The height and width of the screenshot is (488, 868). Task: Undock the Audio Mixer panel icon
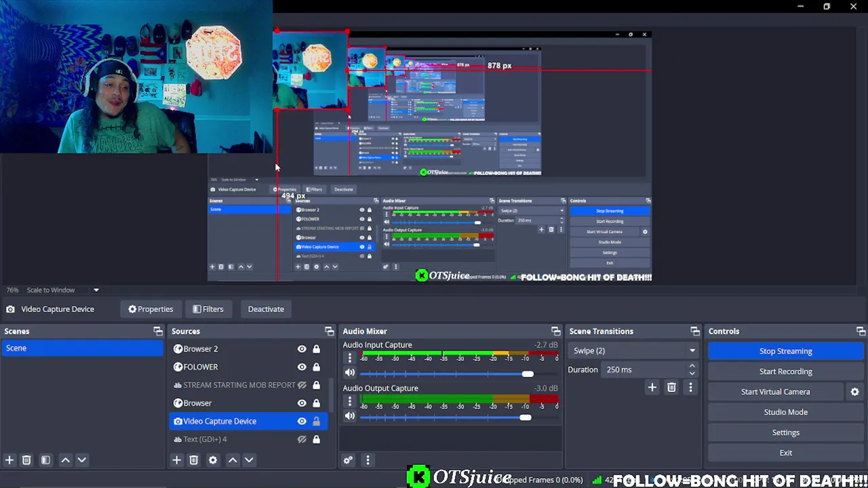[x=555, y=331]
